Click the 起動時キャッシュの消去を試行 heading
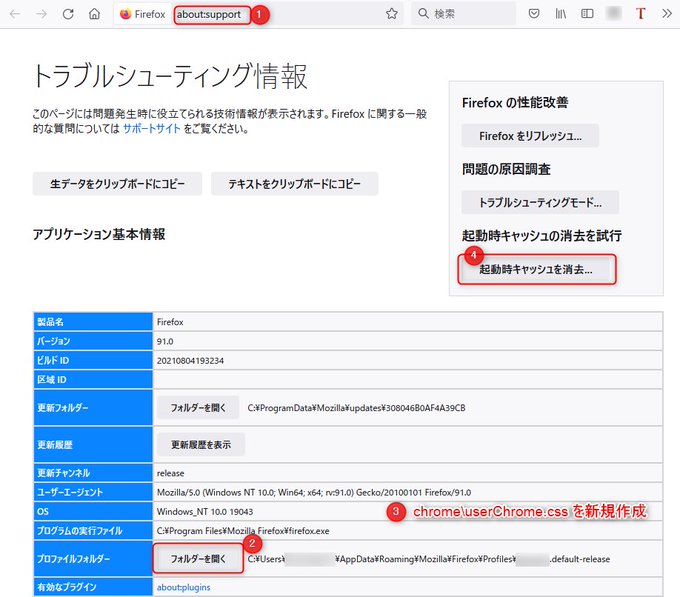Screen dimensions: 680x597 click(542, 236)
